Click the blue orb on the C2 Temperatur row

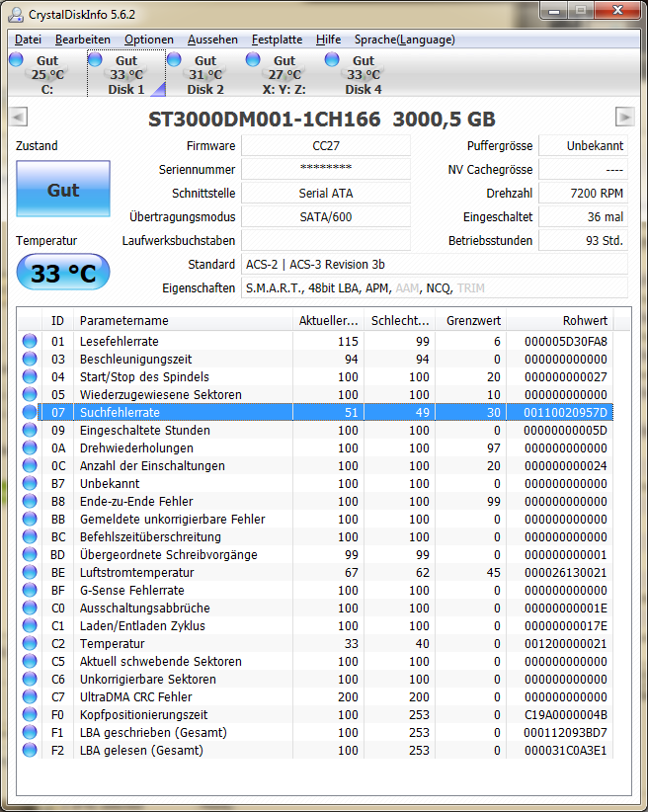(x=30, y=643)
